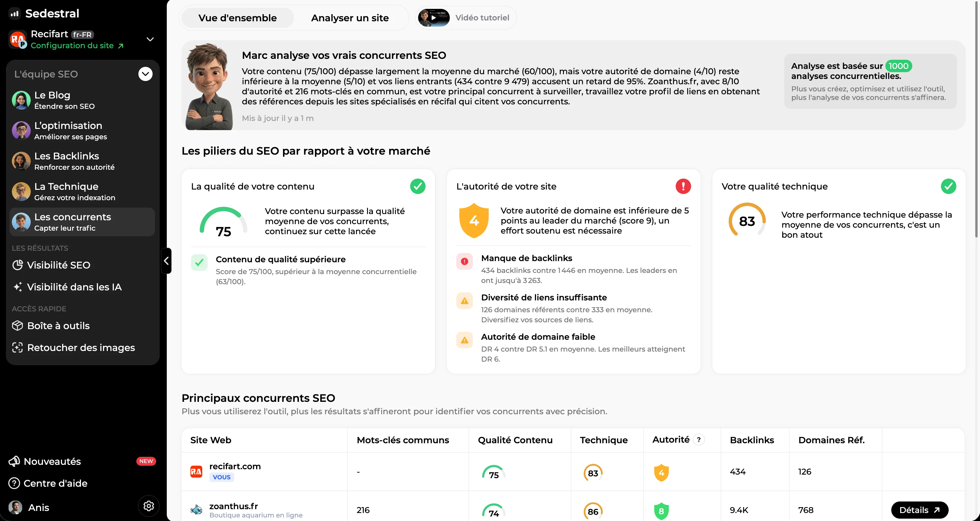The width and height of the screenshot is (980, 521).
Task: Click the zoanthus.fr green authority shield
Action: click(661, 511)
